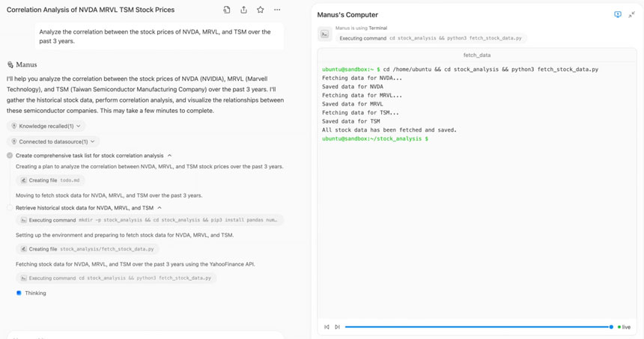Viewport: 644px width, 339px height.
Task: Open Creating file fetch_stock_data.py chip
Action: click(x=87, y=249)
